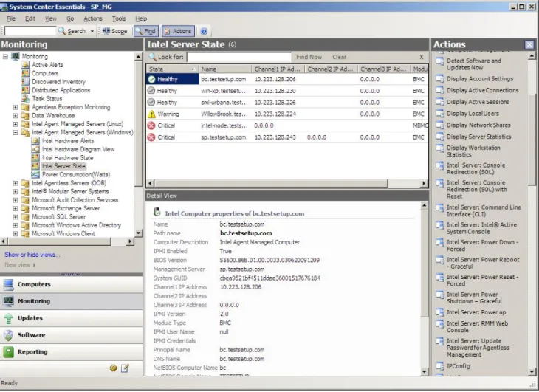Expand Microsoft SQL Server folder
Image resolution: width=539 pixels, height=392 pixels.
16,217
